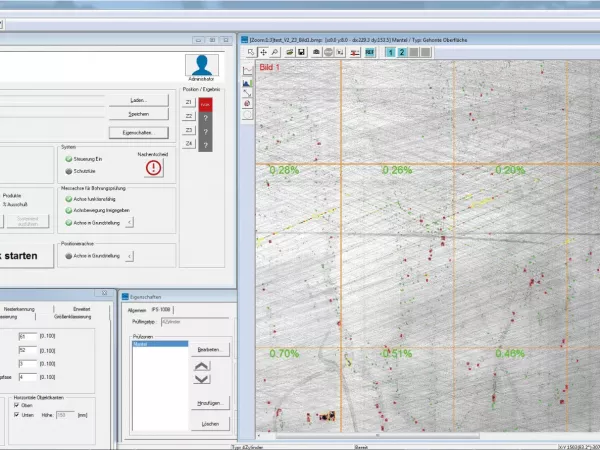600x450 pixels.
Task: Toggle view button 1 in image toolbar
Action: [x=389, y=51]
